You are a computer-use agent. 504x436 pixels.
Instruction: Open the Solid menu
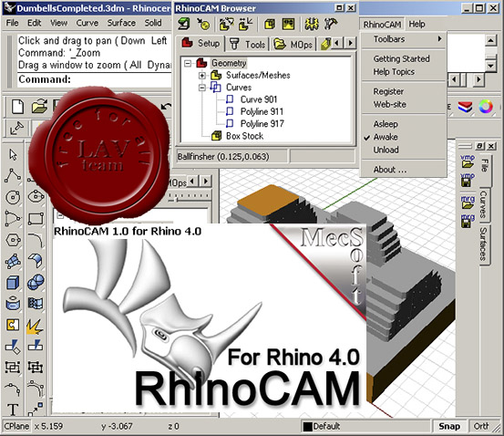153,23
